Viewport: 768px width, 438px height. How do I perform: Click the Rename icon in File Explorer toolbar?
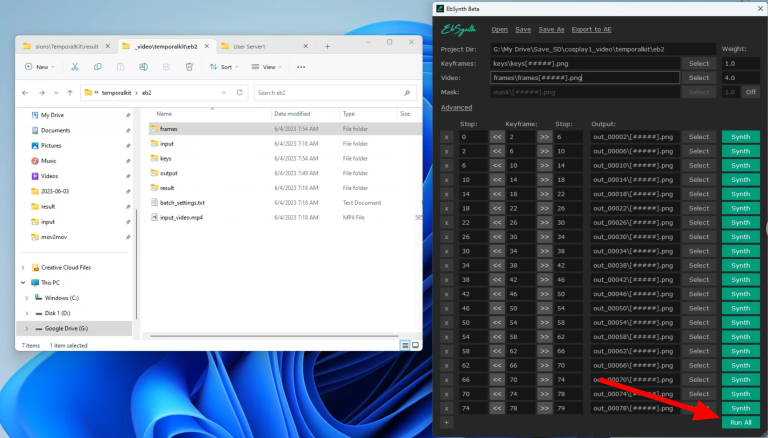coord(144,67)
